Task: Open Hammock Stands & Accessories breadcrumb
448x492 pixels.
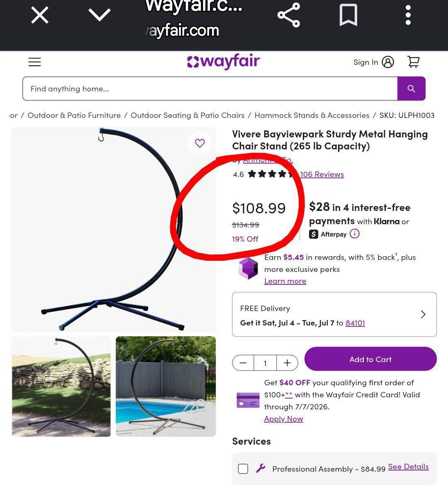Action: pyautogui.click(x=312, y=115)
